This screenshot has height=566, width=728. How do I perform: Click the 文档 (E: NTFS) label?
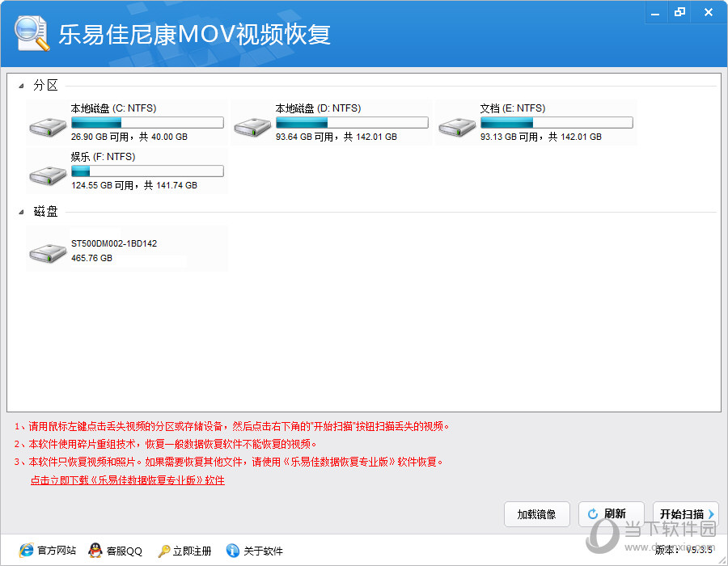pos(513,108)
